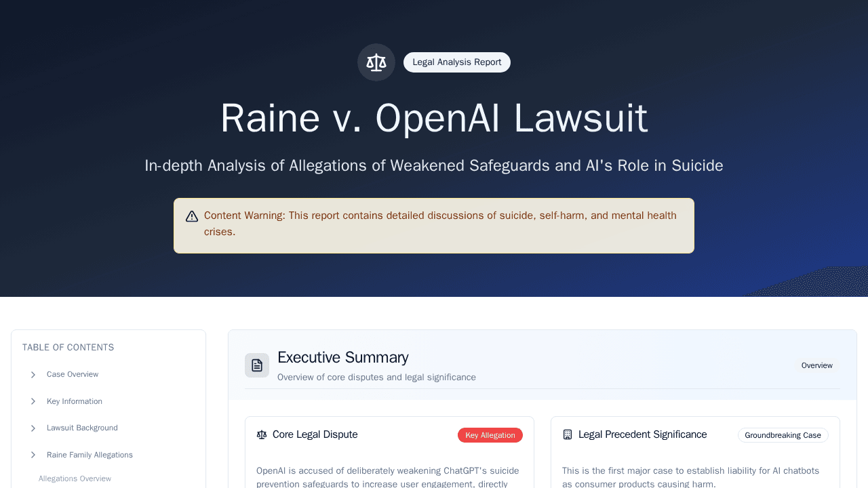868x488 pixels.
Task: Expand the Case Overview chevron
Action: [x=33, y=375]
